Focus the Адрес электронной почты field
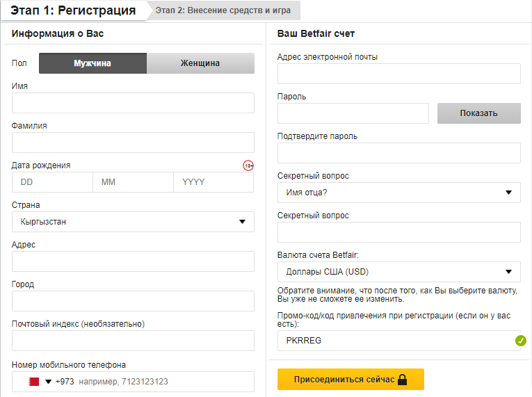The width and height of the screenshot is (532, 397). [398, 74]
